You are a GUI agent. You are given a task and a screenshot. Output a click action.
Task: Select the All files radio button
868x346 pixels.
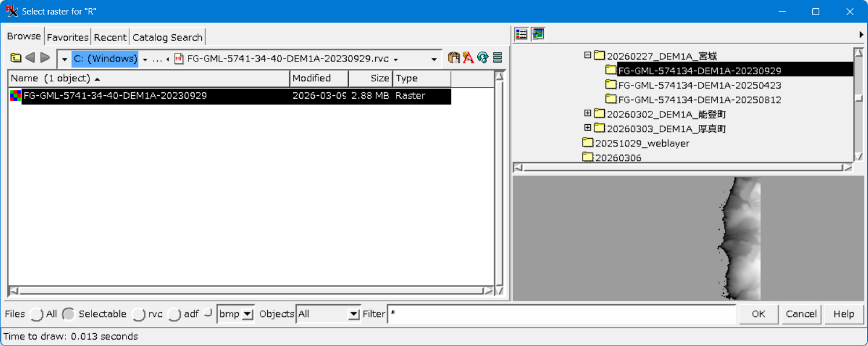tap(37, 314)
